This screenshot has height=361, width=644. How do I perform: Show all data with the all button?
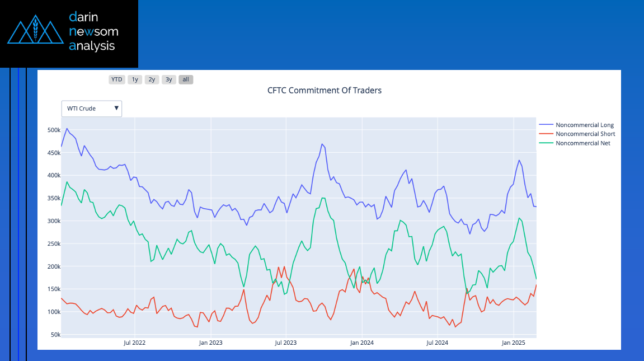point(186,79)
